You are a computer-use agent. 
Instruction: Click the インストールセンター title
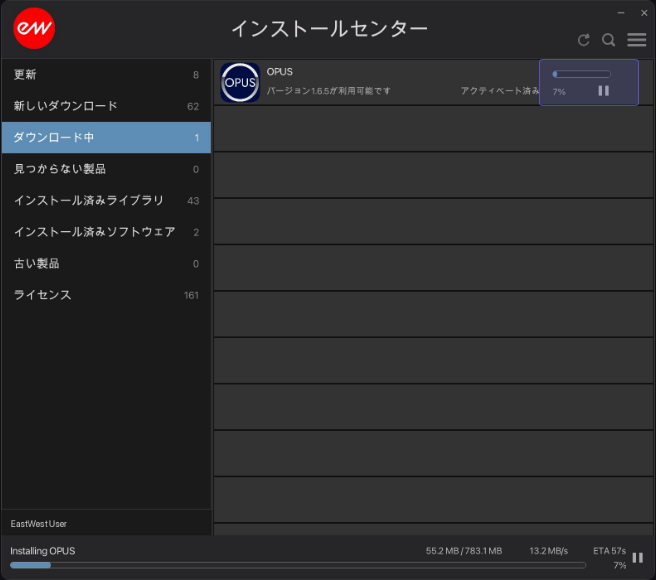pyautogui.click(x=329, y=29)
